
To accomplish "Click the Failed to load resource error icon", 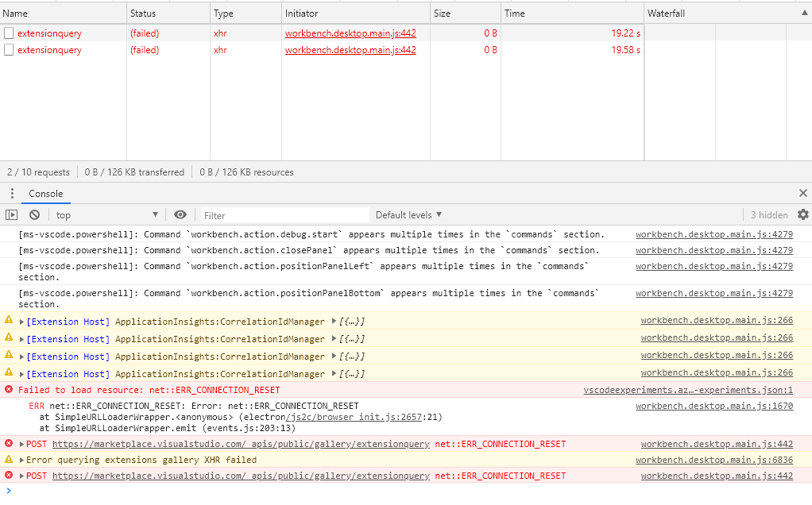I will (9, 390).
